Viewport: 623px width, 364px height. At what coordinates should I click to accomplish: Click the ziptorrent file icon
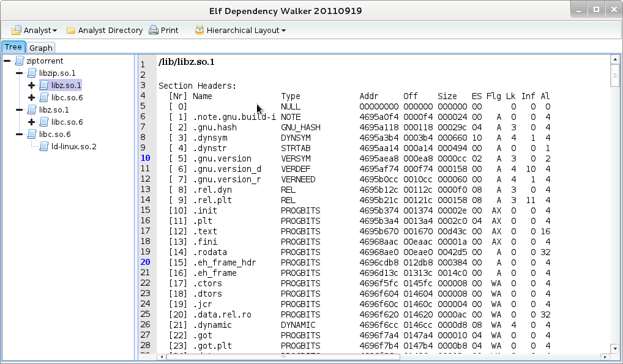point(20,61)
